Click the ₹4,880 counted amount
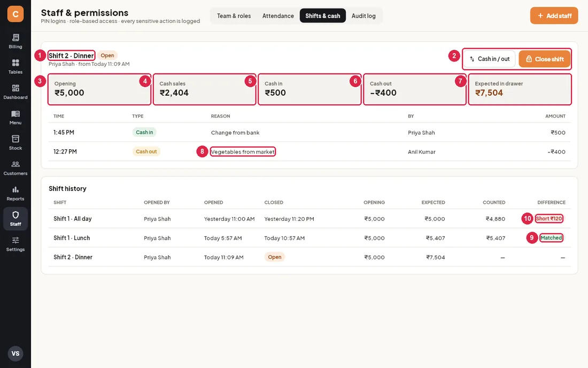This screenshot has width=588, height=368. point(496,219)
